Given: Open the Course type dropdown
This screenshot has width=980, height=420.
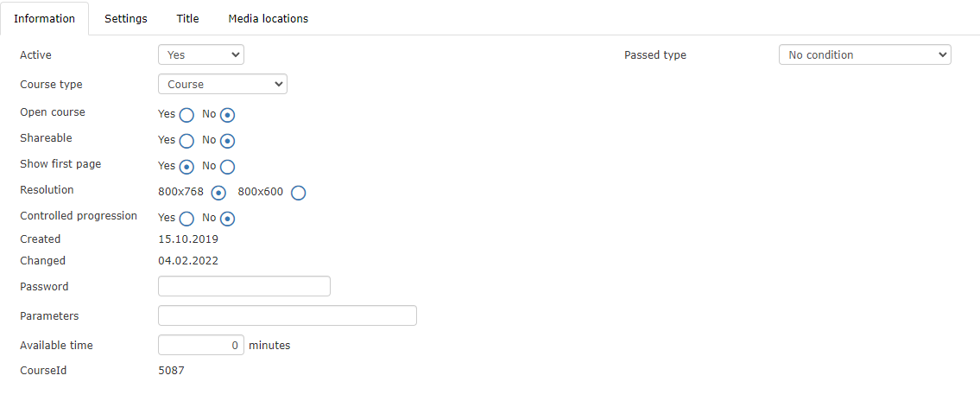Looking at the screenshot, I should (x=223, y=84).
